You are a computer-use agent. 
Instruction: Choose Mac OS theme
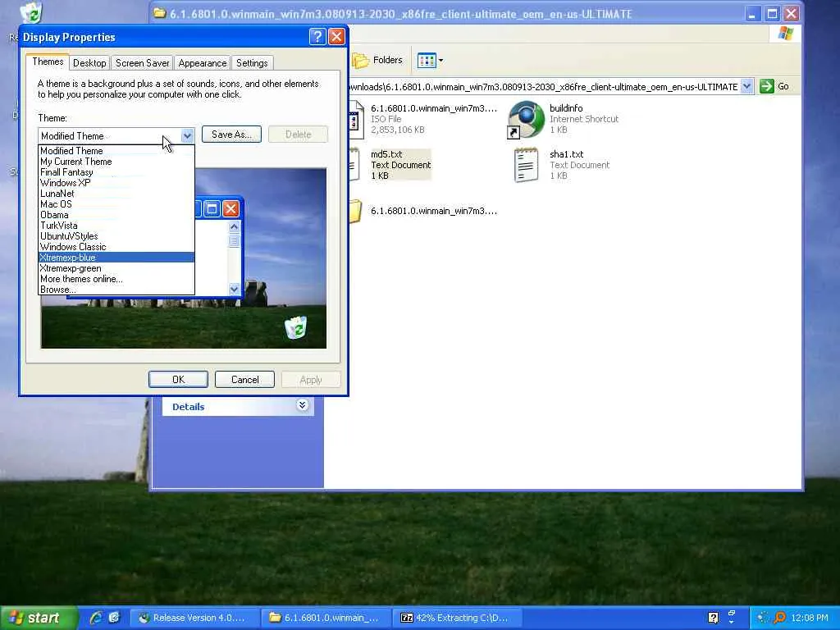116,204
